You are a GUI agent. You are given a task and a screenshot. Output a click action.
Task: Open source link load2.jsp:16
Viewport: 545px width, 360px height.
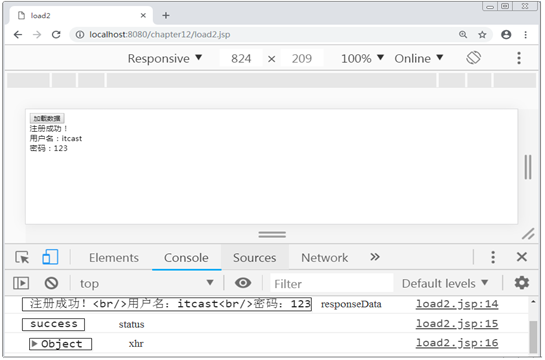(x=457, y=343)
